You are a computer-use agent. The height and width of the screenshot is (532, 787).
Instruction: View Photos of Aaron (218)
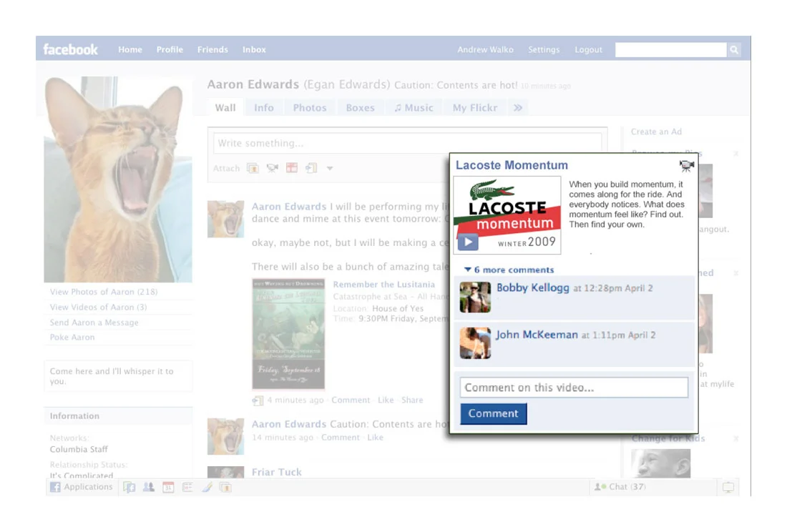pyautogui.click(x=104, y=292)
